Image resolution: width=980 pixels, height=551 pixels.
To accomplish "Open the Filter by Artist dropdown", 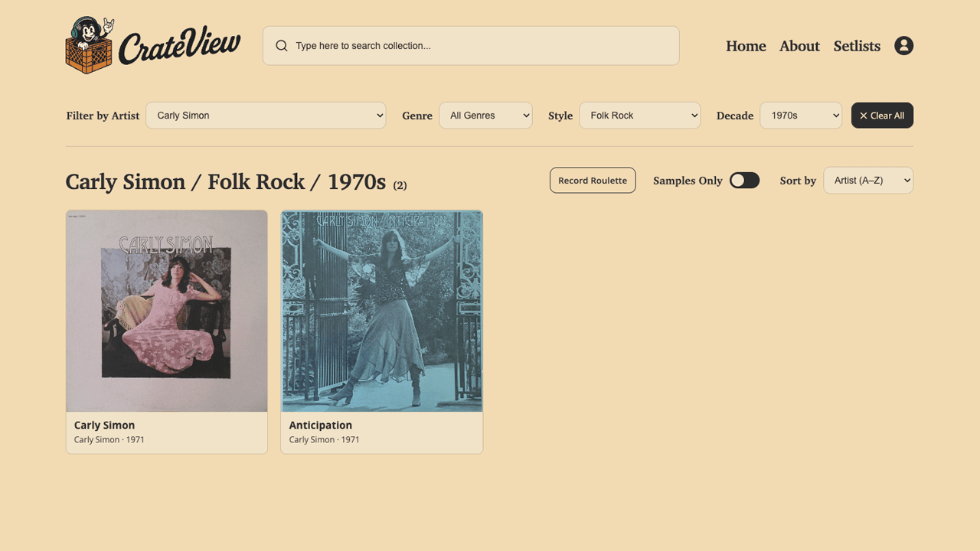I will point(266,116).
